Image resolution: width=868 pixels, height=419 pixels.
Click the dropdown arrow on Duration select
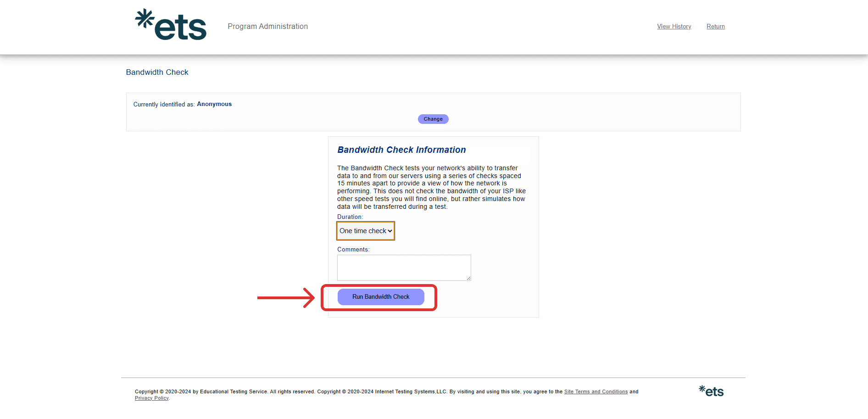390,231
